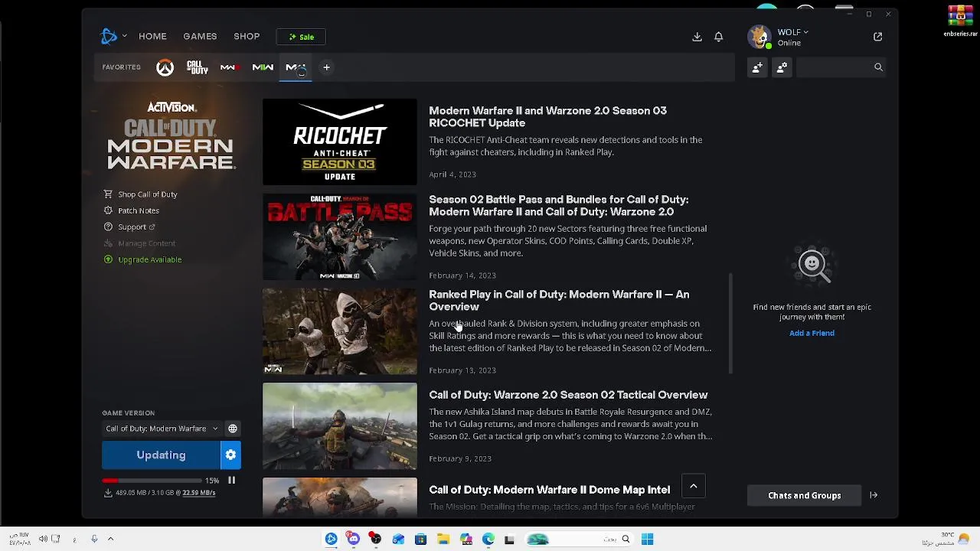The height and width of the screenshot is (551, 980).
Task: Open the downloads icon in the header
Action: (697, 37)
